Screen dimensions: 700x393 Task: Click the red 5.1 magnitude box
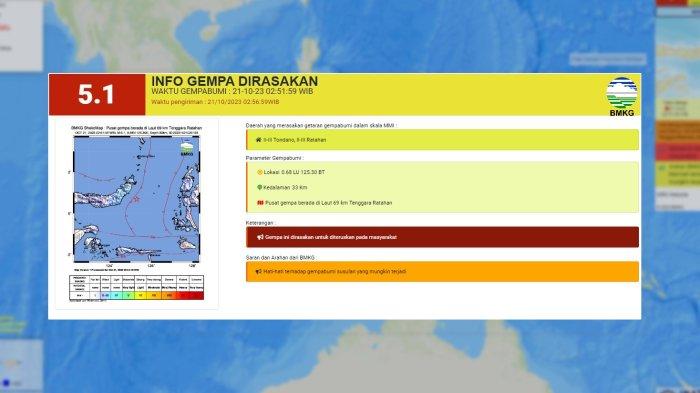97,94
